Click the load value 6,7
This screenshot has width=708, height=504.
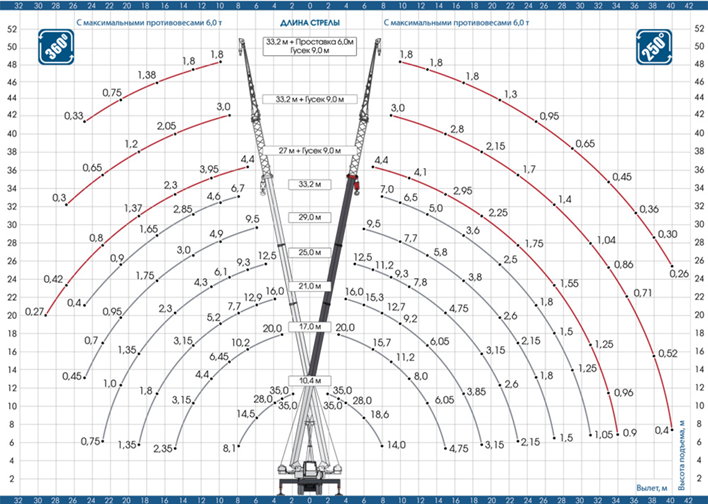[x=238, y=188]
